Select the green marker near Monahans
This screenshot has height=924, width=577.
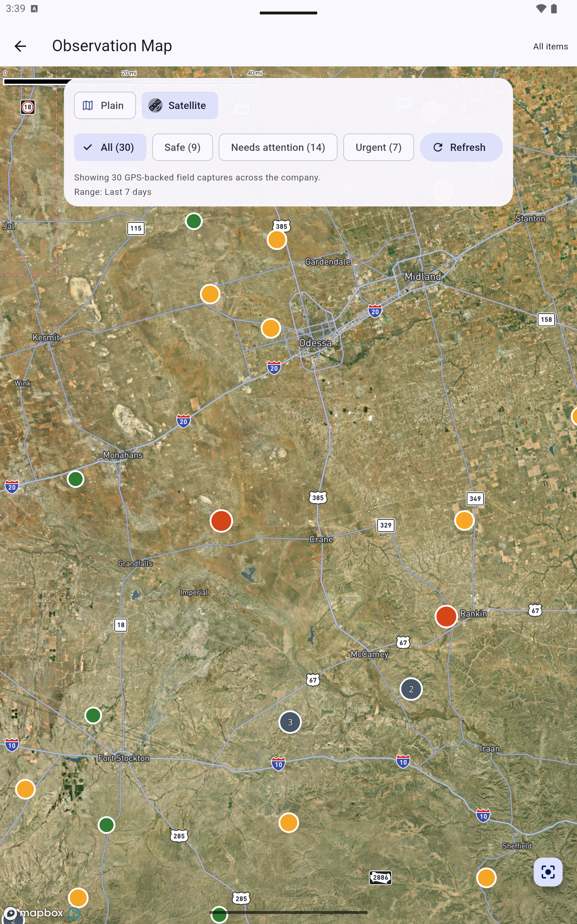(75, 479)
